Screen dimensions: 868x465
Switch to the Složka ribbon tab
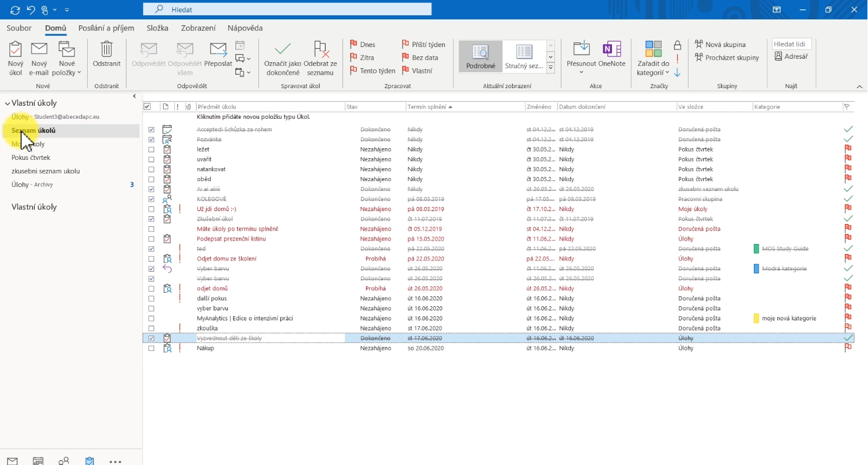pos(157,28)
